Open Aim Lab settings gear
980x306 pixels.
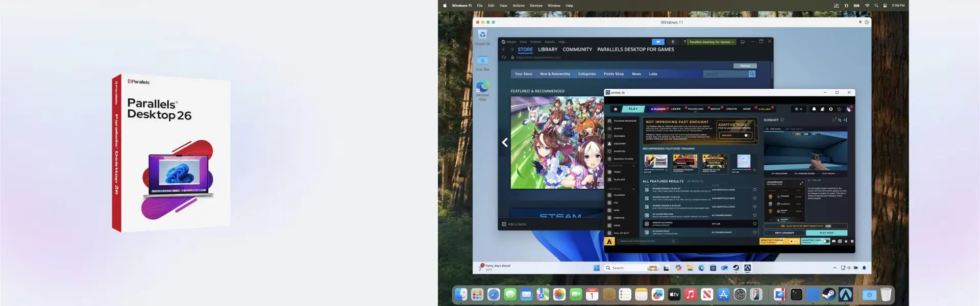coord(831,109)
